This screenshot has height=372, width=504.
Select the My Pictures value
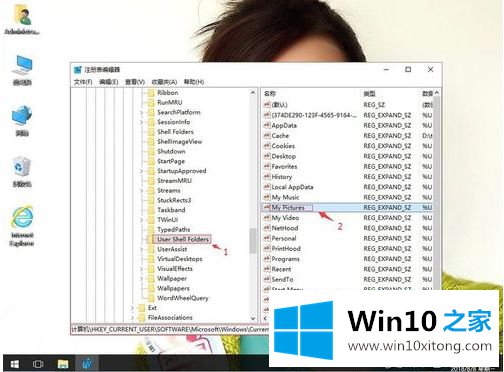point(288,207)
